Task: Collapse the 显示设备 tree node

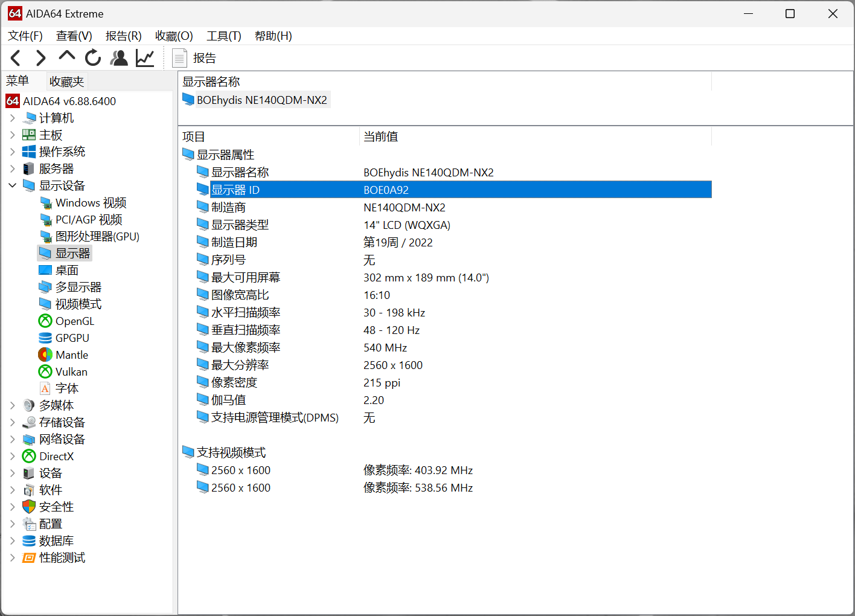Action: [13, 185]
